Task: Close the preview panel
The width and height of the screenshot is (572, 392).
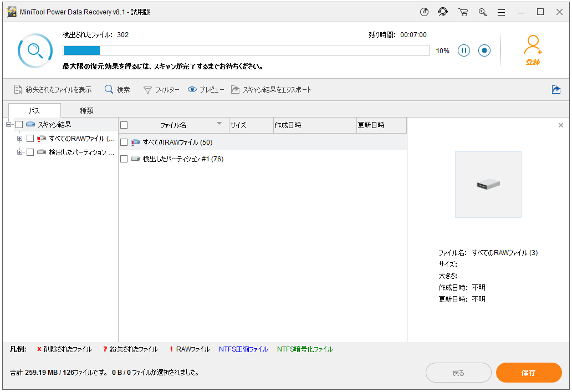Action: click(561, 125)
